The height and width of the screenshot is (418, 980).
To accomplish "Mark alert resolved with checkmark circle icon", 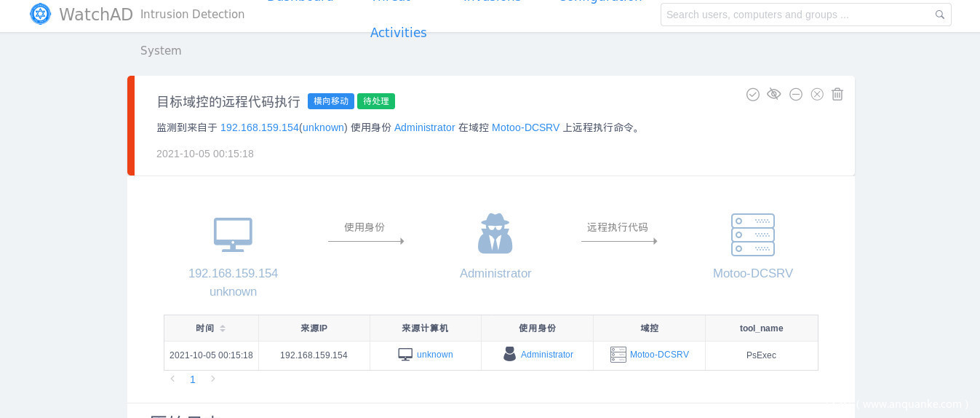I will coord(753,94).
